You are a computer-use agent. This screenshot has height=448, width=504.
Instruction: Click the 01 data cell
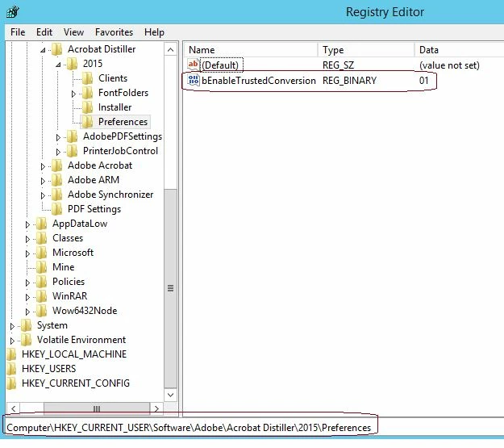click(x=424, y=81)
